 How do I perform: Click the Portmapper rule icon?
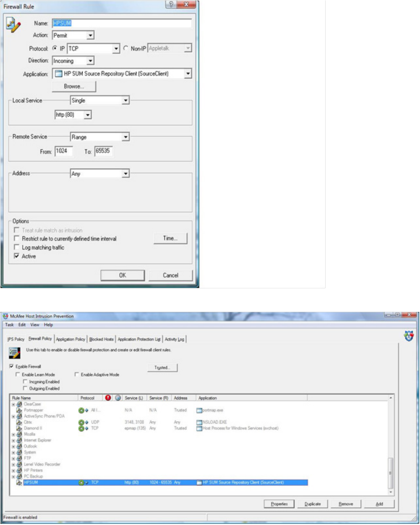pyautogui.click(x=19, y=410)
